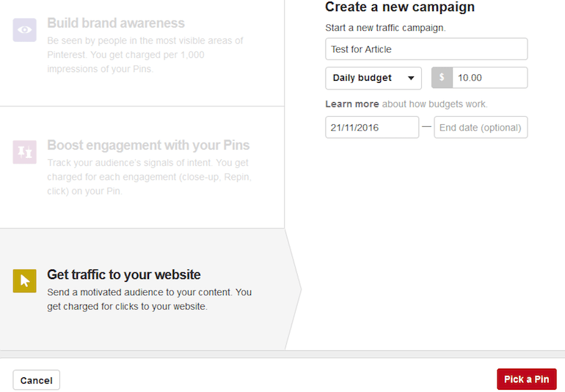565x392 pixels.
Task: Click the pushpin engagement icon
Action: [x=24, y=152]
